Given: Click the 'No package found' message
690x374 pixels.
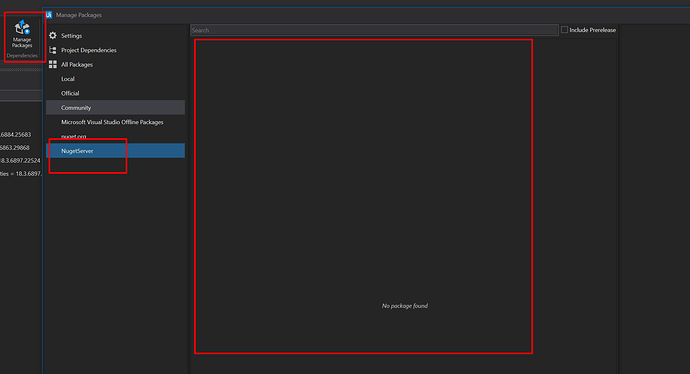Looking at the screenshot, I should [404, 306].
